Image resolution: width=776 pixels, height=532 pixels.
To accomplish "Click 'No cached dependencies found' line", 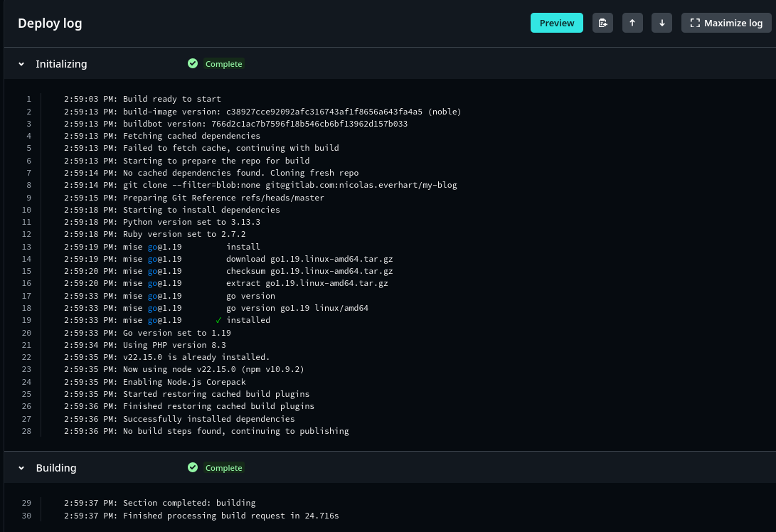I will pyautogui.click(x=211, y=173).
